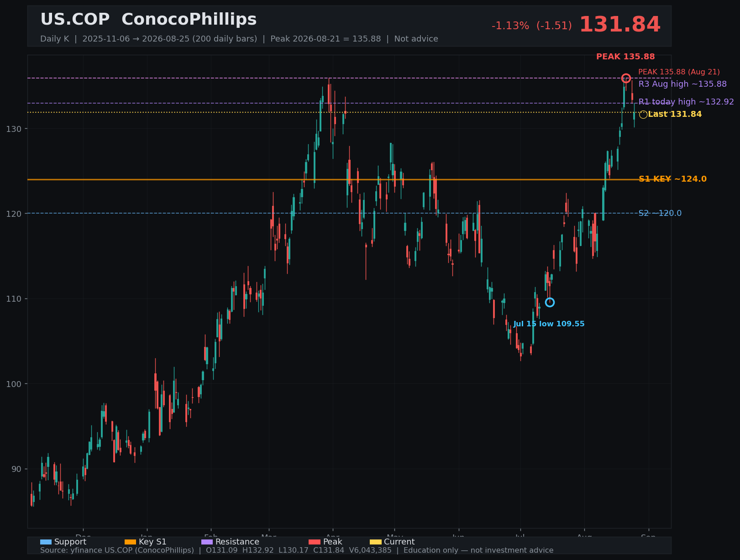Click the large 131.84 price
The height and width of the screenshot is (560, 740).
click(619, 25)
